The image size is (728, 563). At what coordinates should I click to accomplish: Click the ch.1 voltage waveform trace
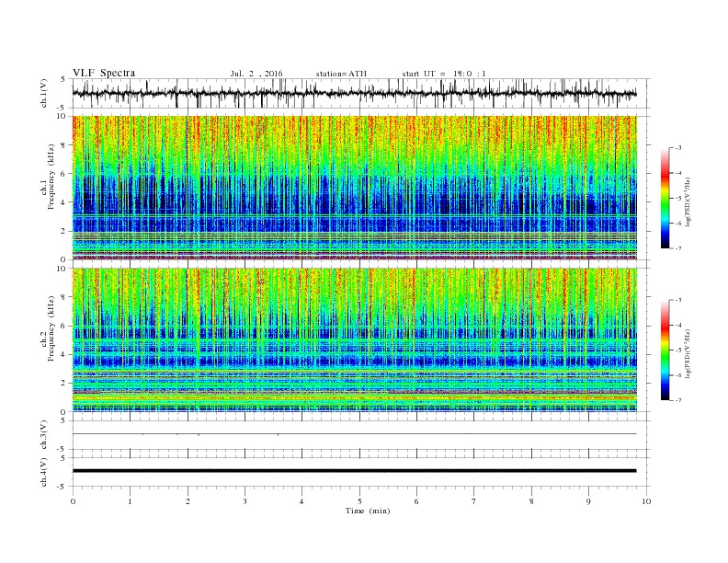coord(355,93)
